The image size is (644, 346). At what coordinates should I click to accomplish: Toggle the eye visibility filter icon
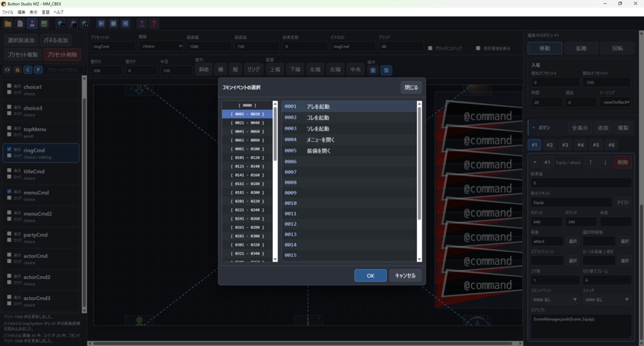point(7,70)
